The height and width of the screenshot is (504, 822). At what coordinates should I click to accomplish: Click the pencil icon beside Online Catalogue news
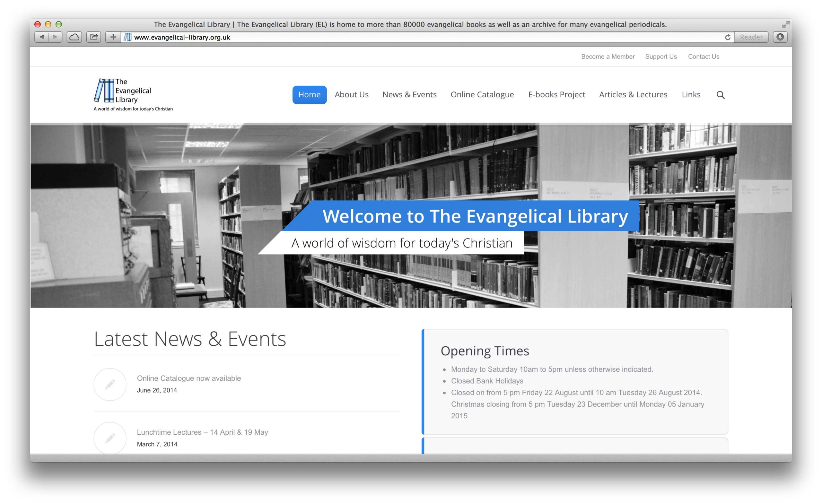[110, 384]
